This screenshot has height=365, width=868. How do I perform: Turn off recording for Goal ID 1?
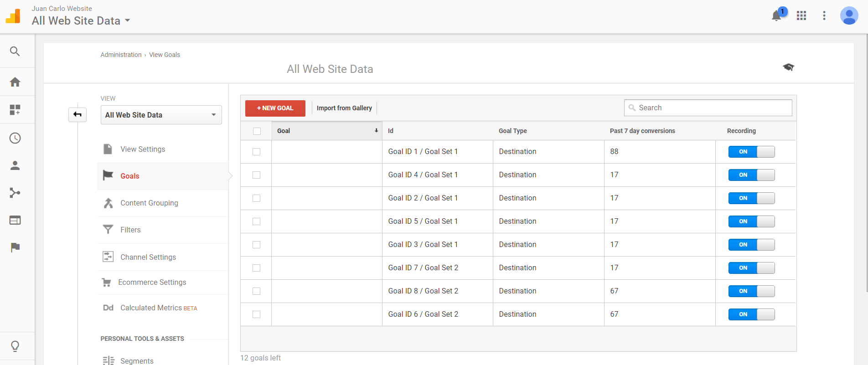coord(751,152)
